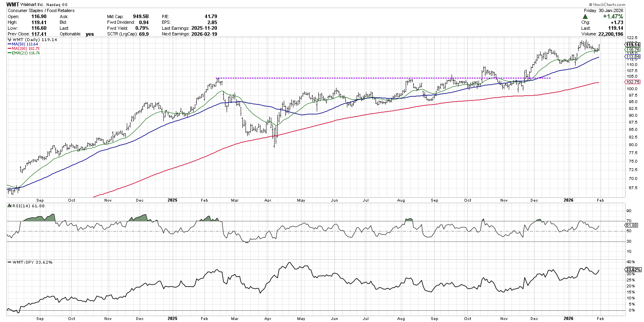Click the 61.88 RSI value tag
The image size is (644, 322).
(632, 225)
